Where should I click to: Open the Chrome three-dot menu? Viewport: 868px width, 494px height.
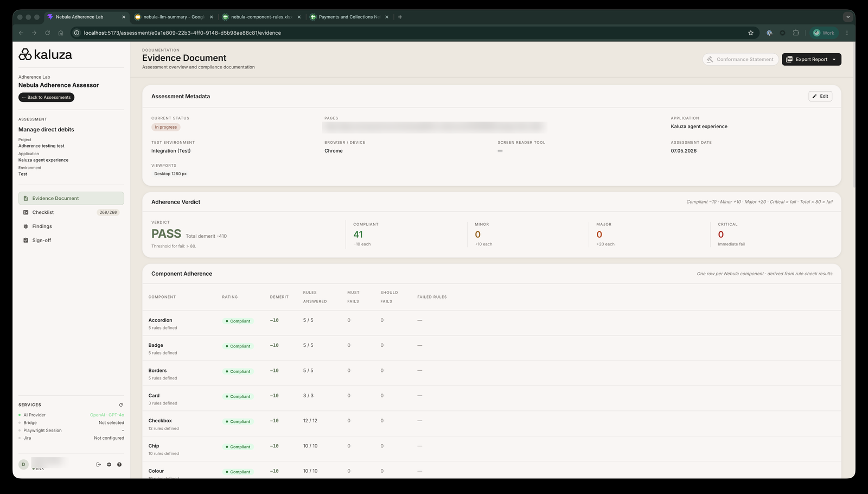[847, 33]
